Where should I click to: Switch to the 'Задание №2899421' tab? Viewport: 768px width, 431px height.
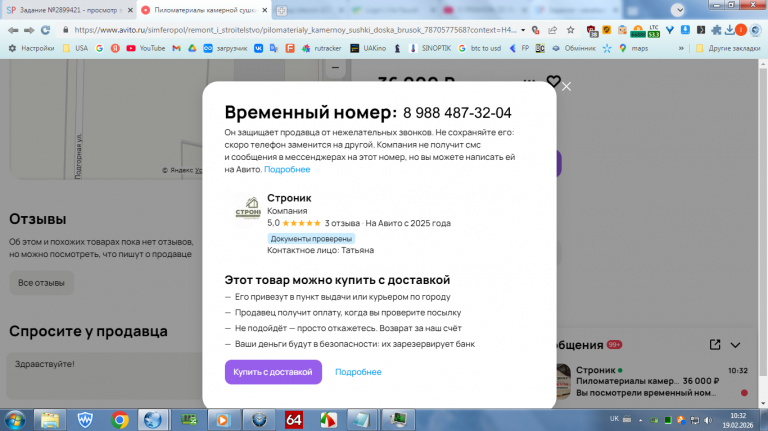(69, 10)
